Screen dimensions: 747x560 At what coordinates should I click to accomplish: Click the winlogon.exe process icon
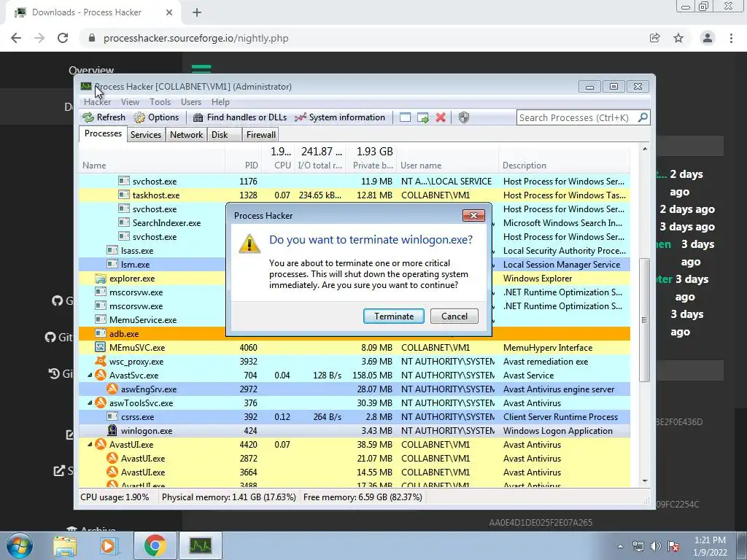[112, 430]
